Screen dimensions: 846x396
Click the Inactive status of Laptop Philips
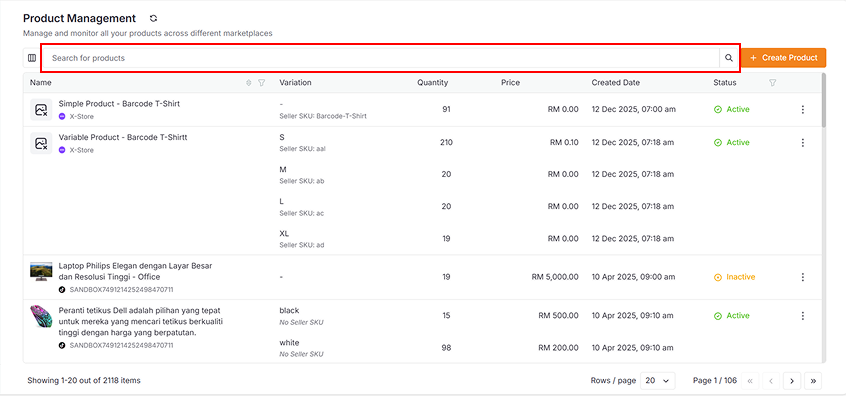click(x=734, y=277)
